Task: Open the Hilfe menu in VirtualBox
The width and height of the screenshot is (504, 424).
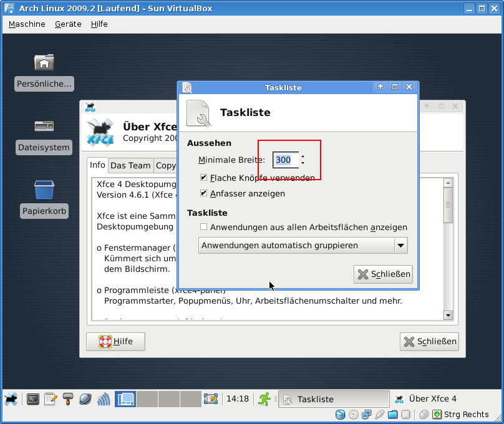Action: tap(99, 24)
